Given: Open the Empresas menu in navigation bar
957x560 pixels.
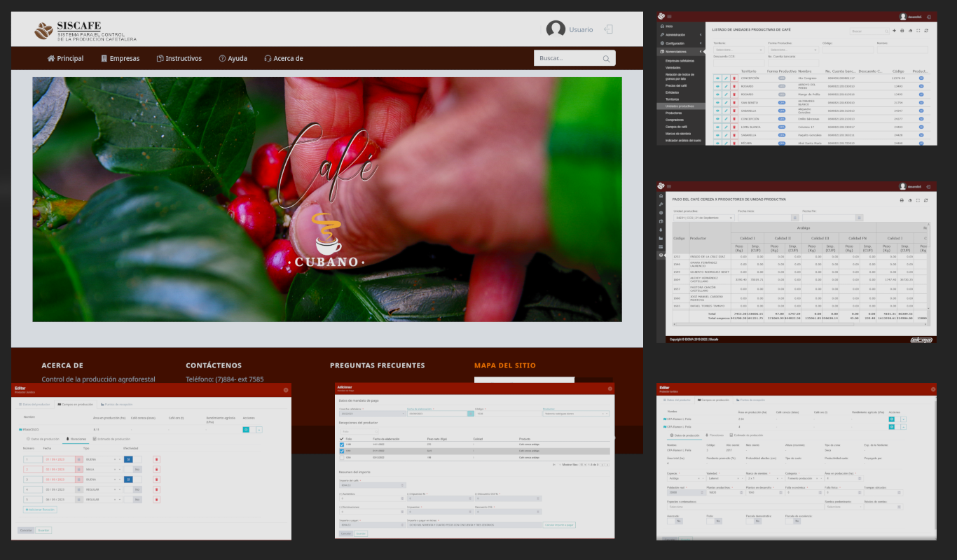Looking at the screenshot, I should 120,59.
